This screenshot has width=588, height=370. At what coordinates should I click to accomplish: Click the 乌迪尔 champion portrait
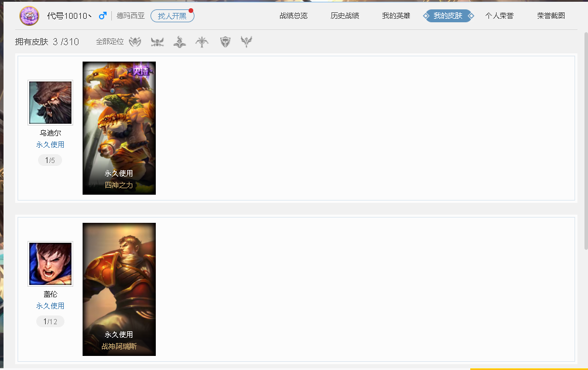point(50,103)
